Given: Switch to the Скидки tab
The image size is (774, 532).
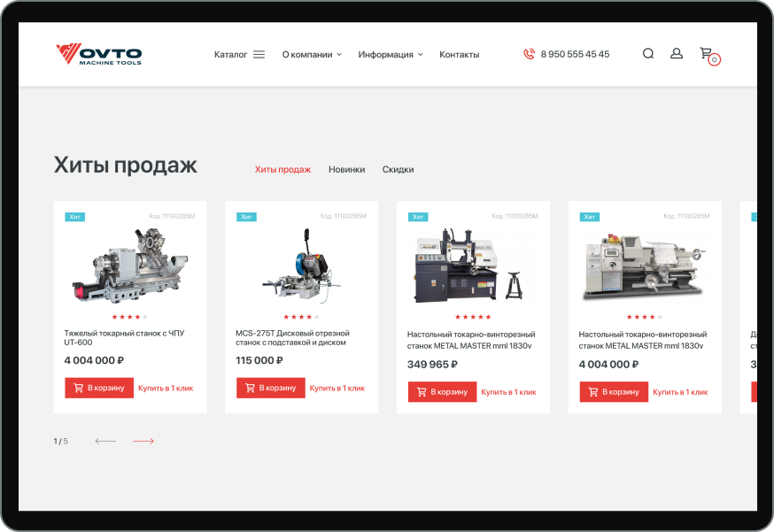Looking at the screenshot, I should click(x=398, y=169).
